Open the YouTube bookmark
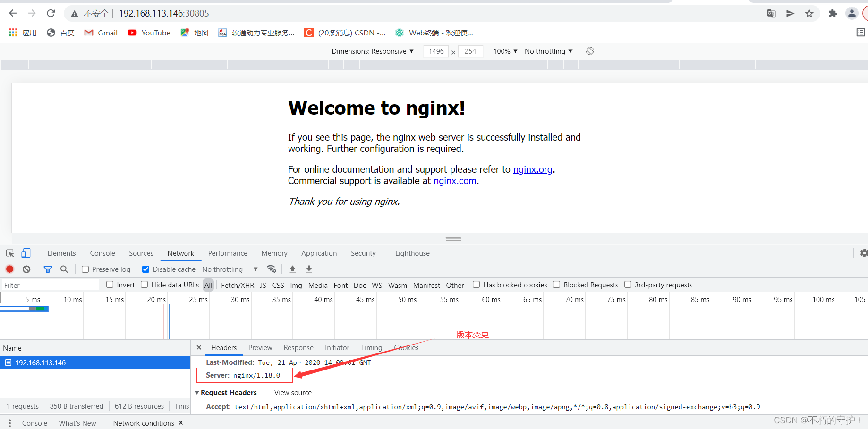Image resolution: width=868 pixels, height=429 pixels. pyautogui.click(x=149, y=33)
